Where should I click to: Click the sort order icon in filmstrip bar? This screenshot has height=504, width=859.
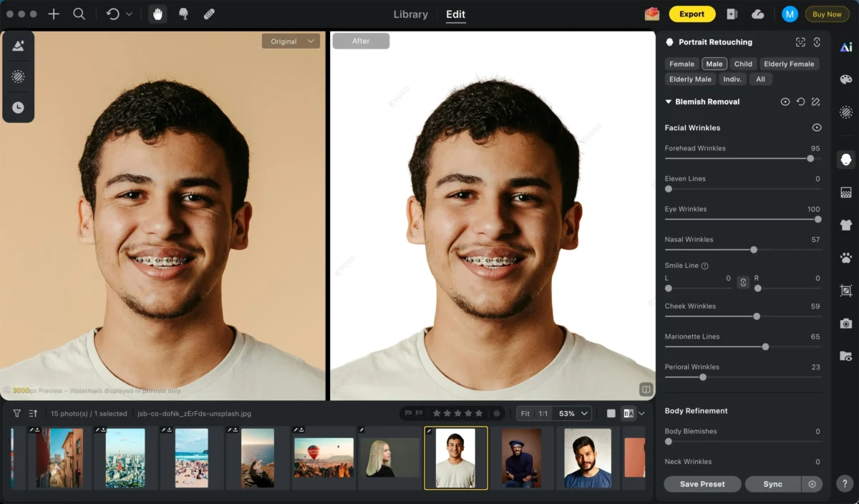[33, 413]
